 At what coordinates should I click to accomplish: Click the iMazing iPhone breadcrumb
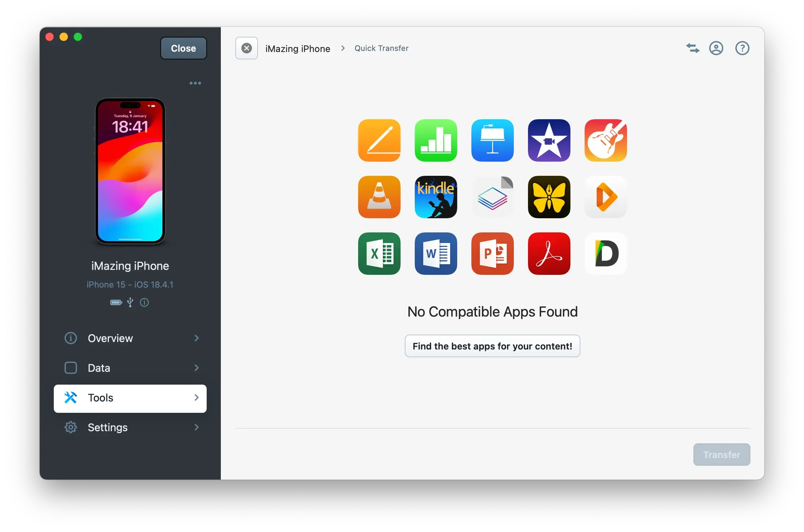298,48
